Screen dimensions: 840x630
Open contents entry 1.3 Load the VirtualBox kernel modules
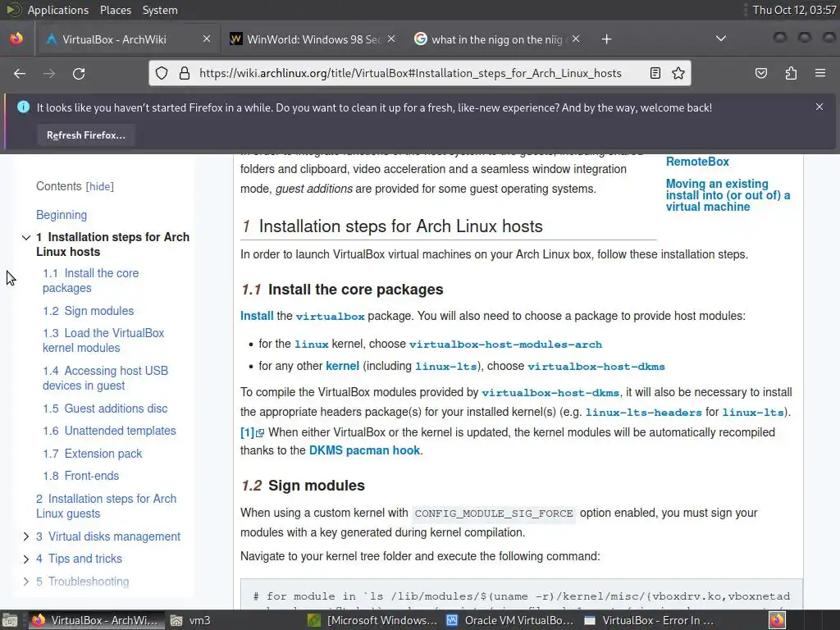click(x=103, y=340)
